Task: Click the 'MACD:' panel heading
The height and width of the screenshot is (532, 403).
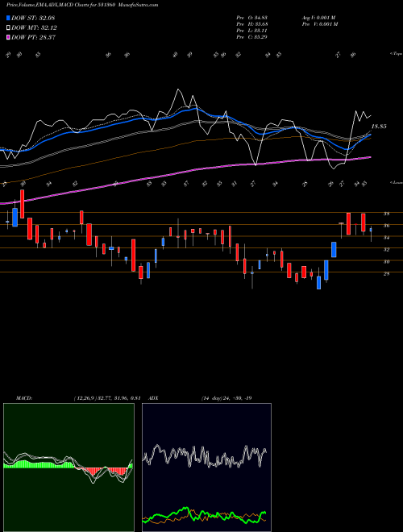Action: point(24,398)
